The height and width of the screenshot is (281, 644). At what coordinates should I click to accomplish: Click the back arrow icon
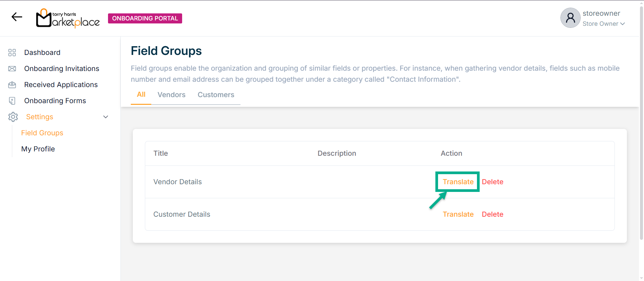17,17
